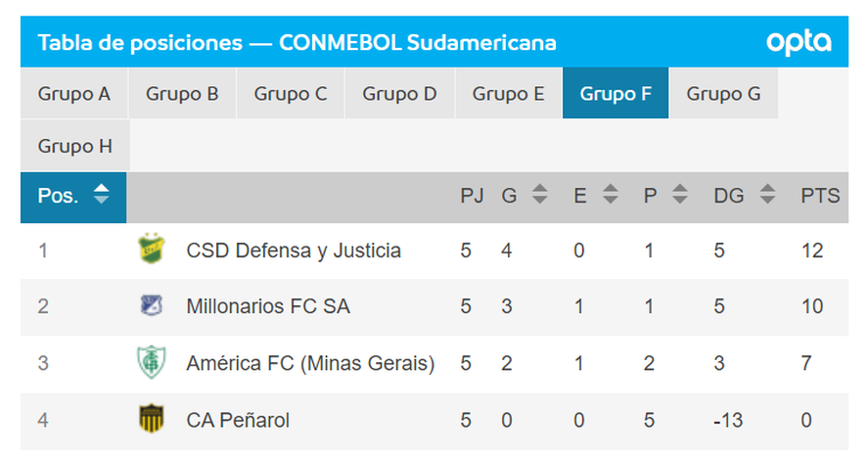Click the Millonarios FC SA team name

[x=268, y=306]
